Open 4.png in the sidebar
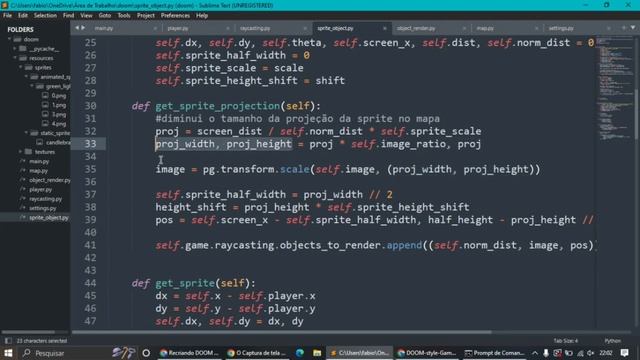 point(58,124)
